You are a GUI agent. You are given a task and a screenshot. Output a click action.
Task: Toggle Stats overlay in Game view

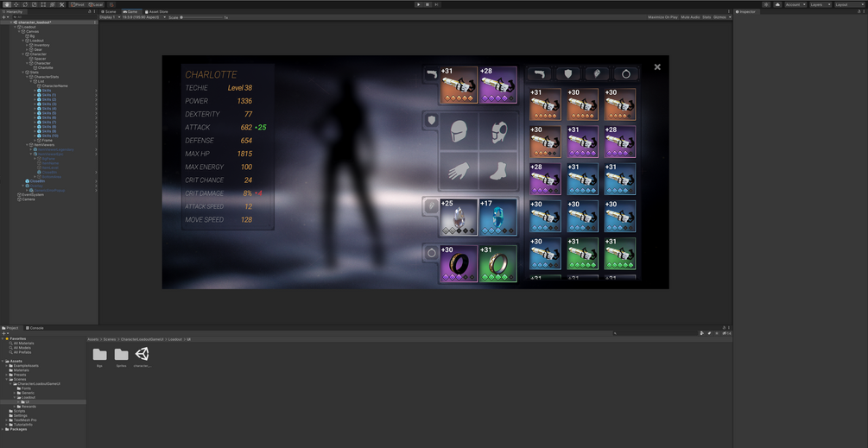[x=706, y=17]
